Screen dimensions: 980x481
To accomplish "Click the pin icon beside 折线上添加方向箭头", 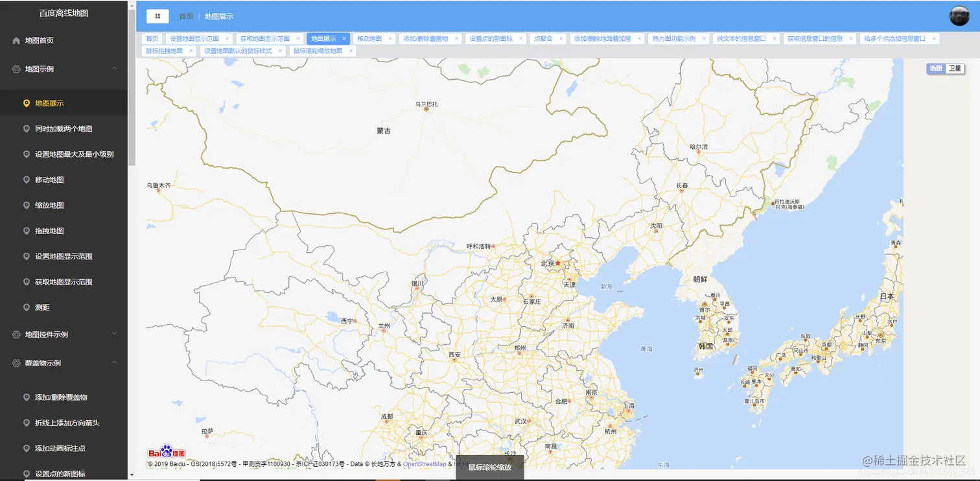I will (27, 423).
